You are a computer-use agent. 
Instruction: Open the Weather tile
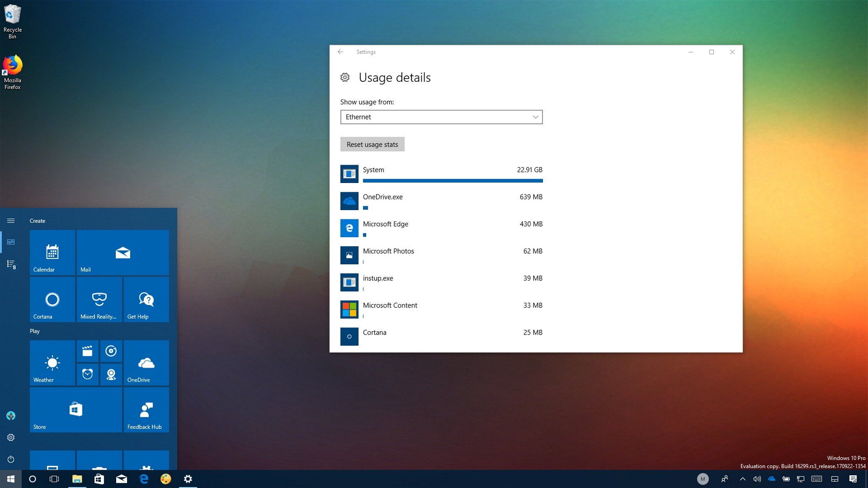click(52, 363)
